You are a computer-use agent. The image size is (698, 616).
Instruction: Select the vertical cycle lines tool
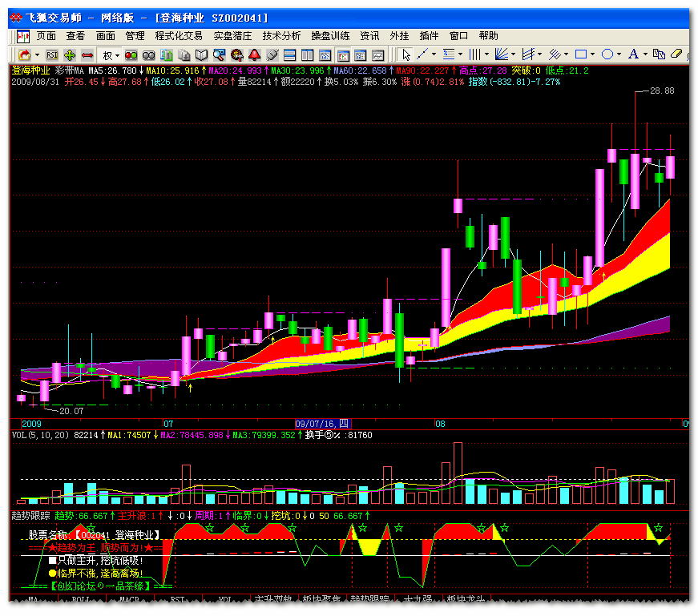tap(475, 54)
